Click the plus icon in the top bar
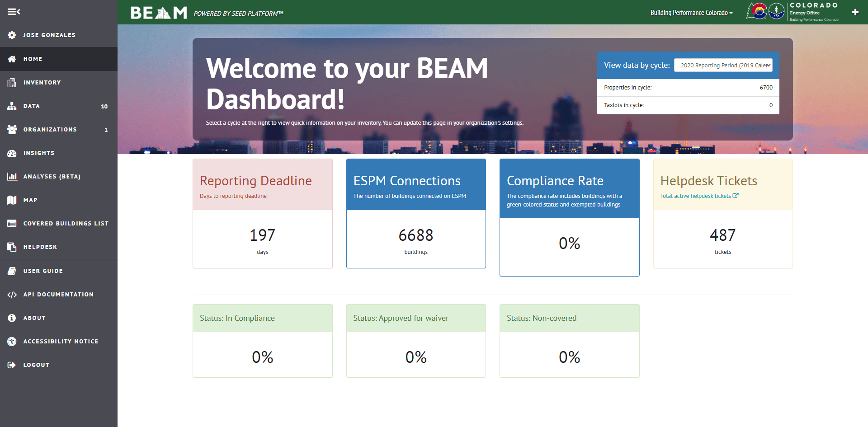The width and height of the screenshot is (868, 427). 855,12
